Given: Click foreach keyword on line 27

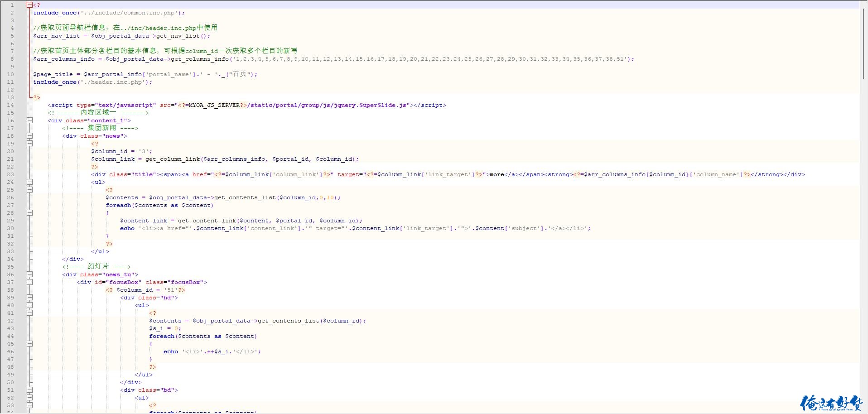Looking at the screenshot, I should click(x=118, y=205).
